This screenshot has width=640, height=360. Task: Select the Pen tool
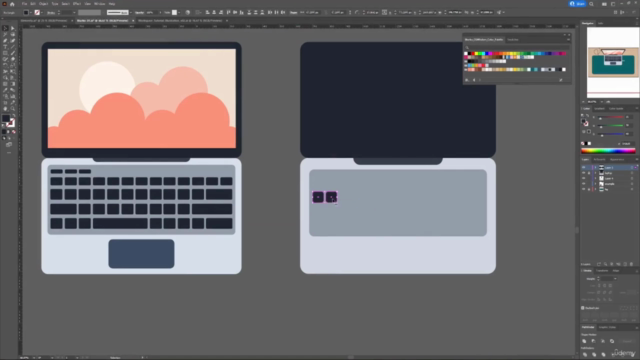pos(5,40)
